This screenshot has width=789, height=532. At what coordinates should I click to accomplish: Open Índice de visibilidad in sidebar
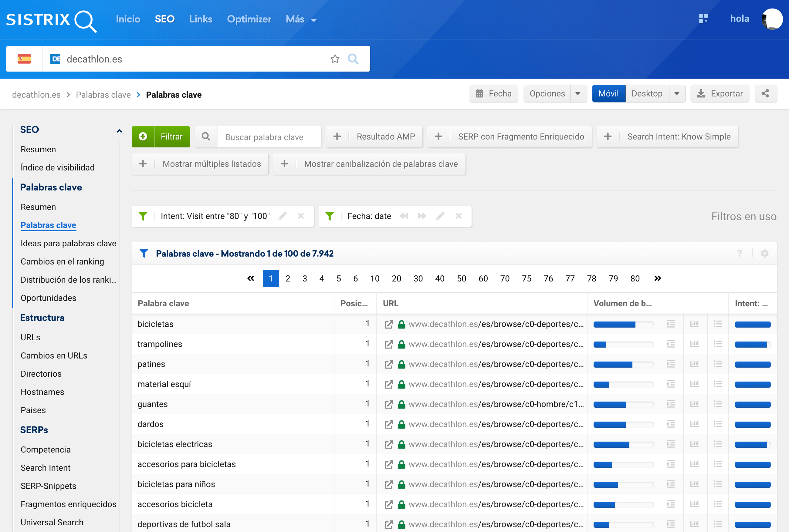(57, 168)
